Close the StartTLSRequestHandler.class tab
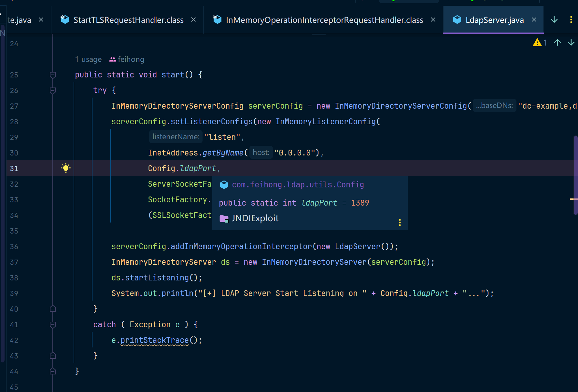578x392 pixels. (193, 20)
